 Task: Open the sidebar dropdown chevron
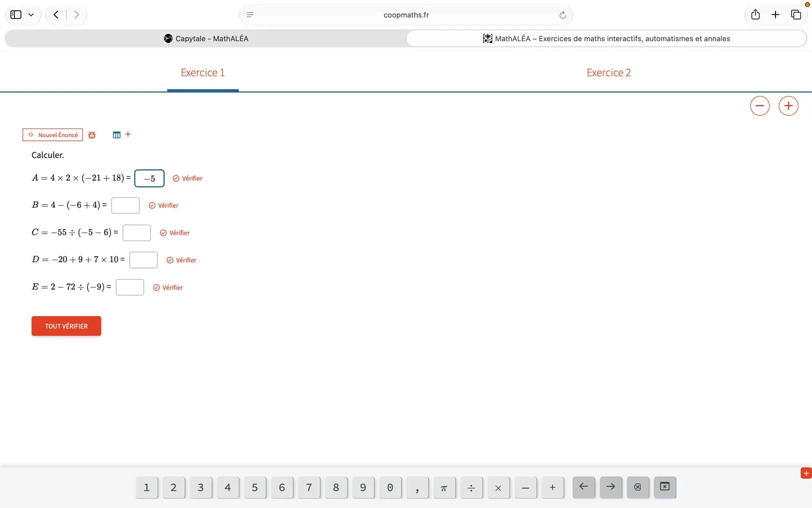coord(31,15)
